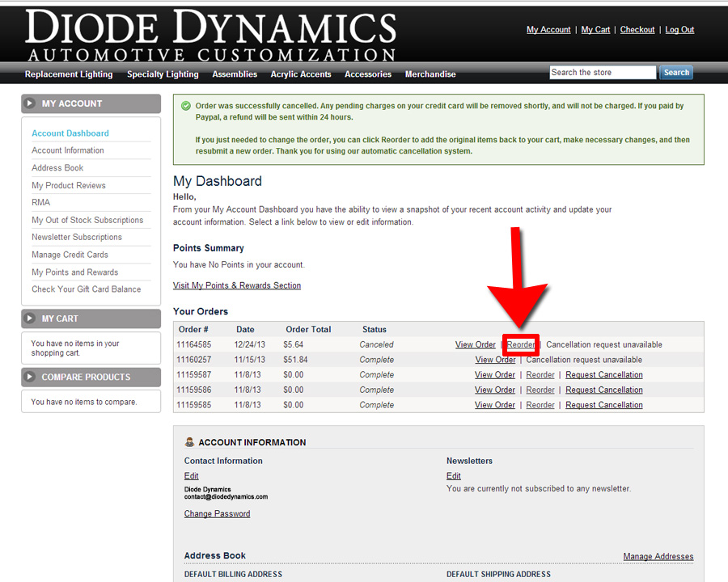Screen dimensions: 728x582
Task: Click Change Password
Action: [217, 514]
